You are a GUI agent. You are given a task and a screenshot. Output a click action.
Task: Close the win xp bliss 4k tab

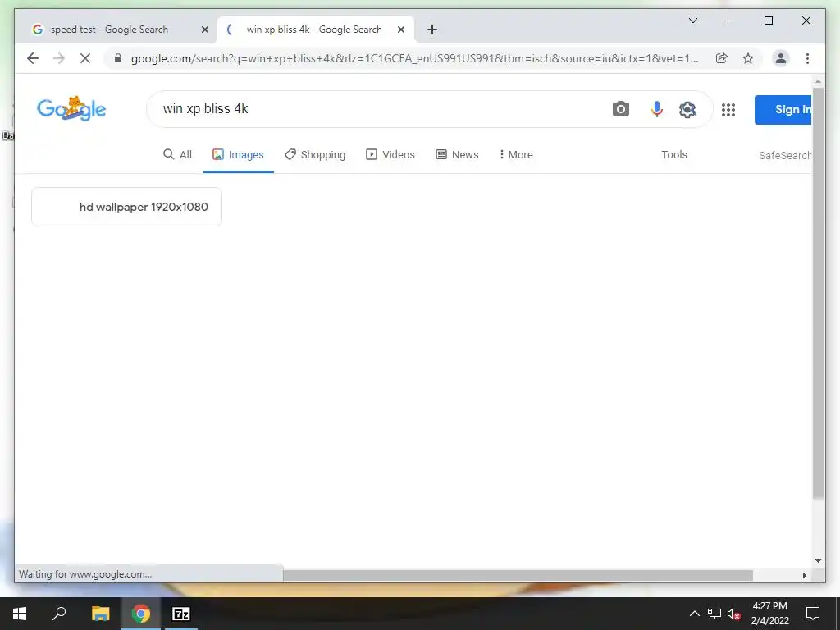[400, 30]
